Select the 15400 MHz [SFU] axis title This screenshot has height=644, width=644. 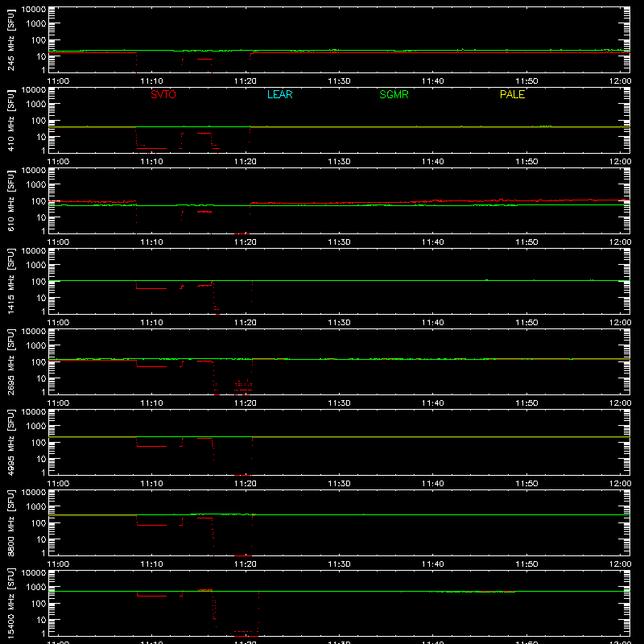(x=11, y=604)
